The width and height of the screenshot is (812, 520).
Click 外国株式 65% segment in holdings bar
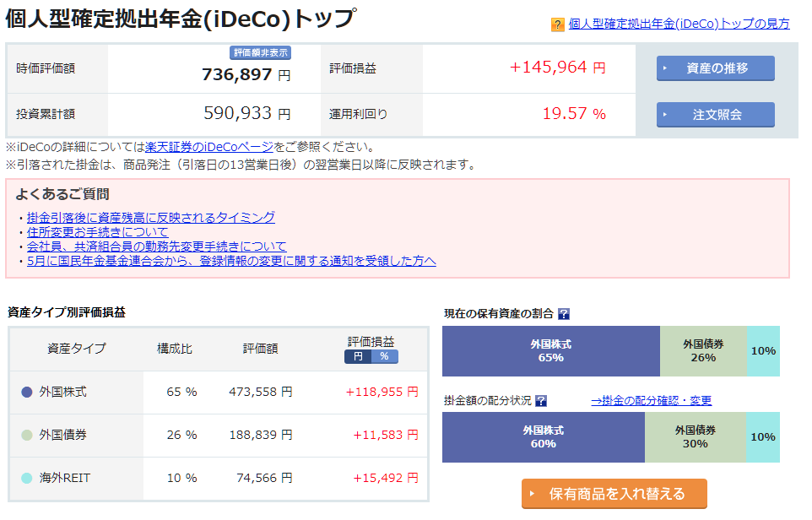pos(550,350)
